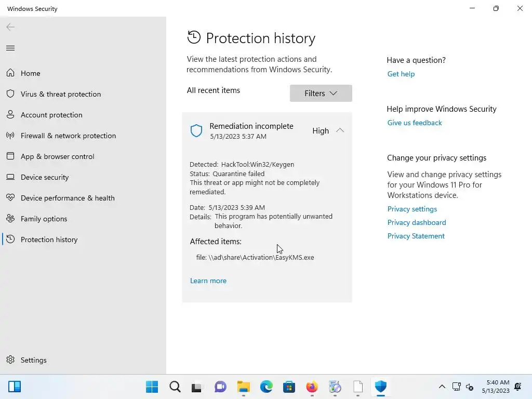Open Family options page

(44, 219)
